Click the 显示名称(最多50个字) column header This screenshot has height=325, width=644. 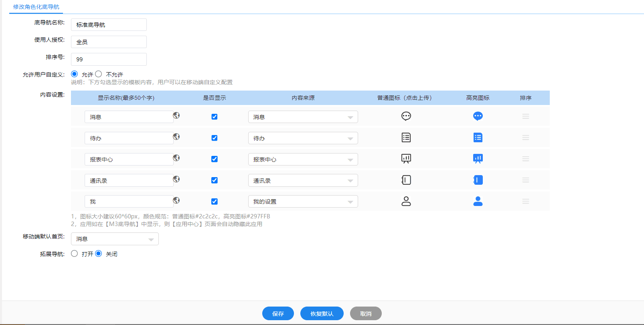(126, 98)
